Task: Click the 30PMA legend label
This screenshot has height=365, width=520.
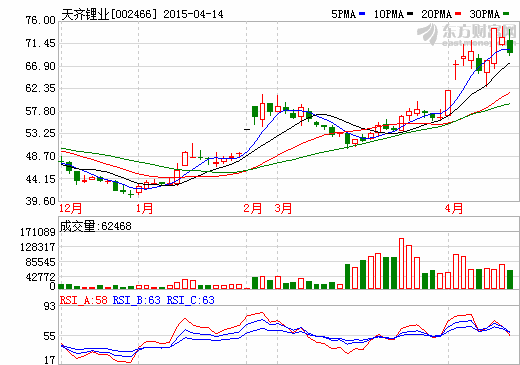Action: (x=485, y=14)
